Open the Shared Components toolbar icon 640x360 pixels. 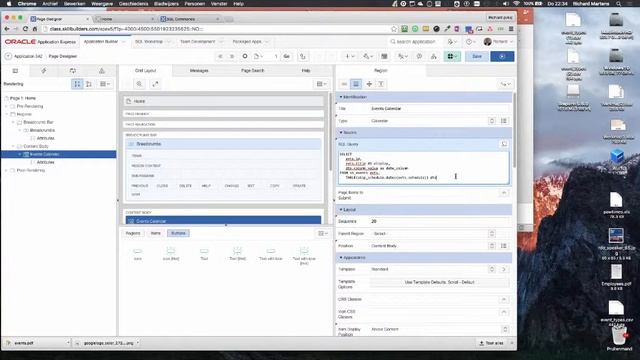pyautogui.click(x=384, y=56)
